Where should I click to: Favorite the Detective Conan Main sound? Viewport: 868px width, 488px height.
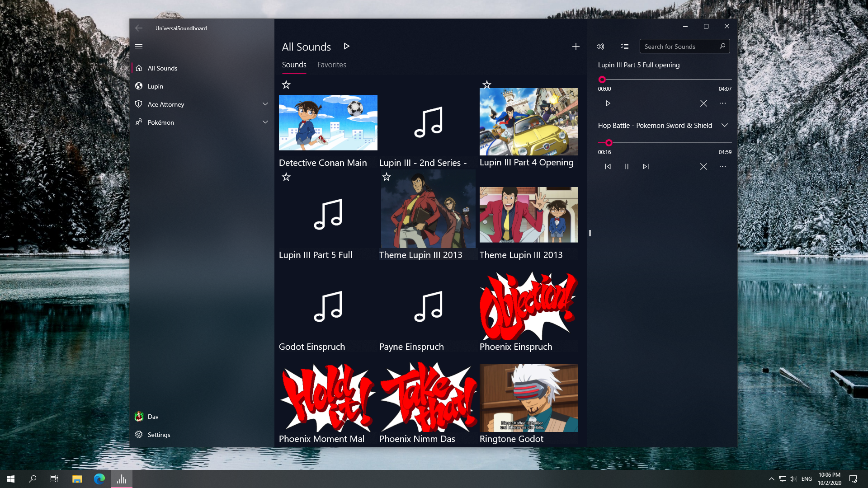click(286, 84)
